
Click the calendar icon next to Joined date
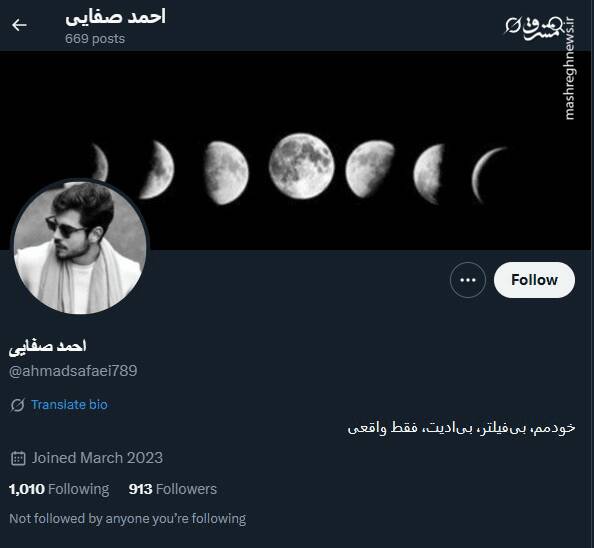click(x=18, y=458)
